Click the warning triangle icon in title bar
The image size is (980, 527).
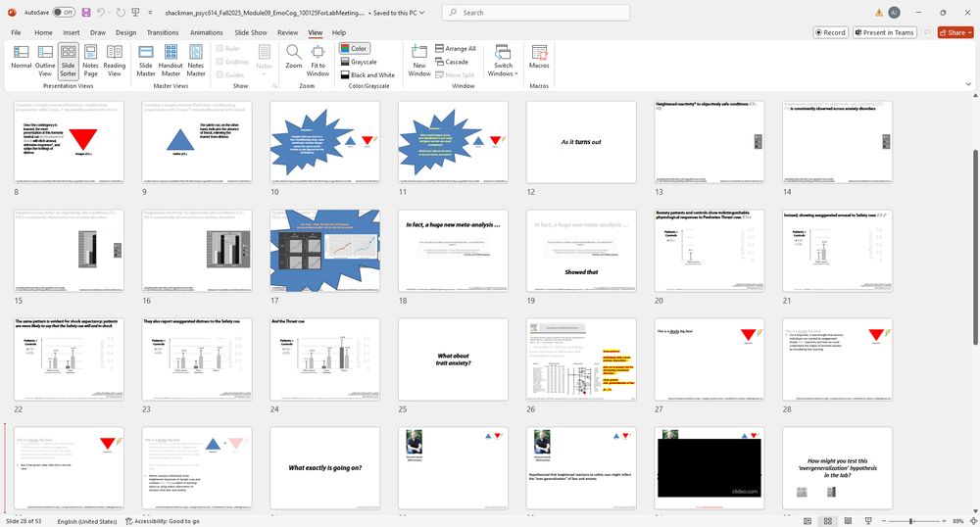[879, 13]
